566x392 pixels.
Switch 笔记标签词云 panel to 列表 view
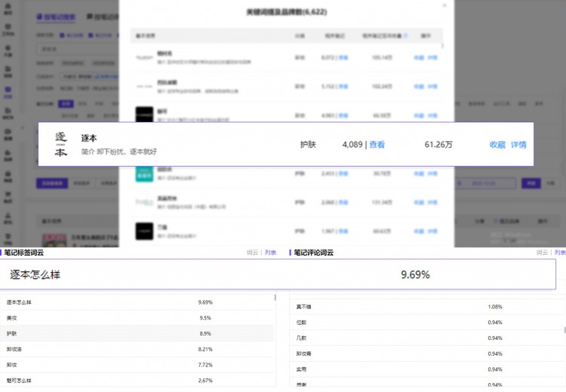click(270, 253)
